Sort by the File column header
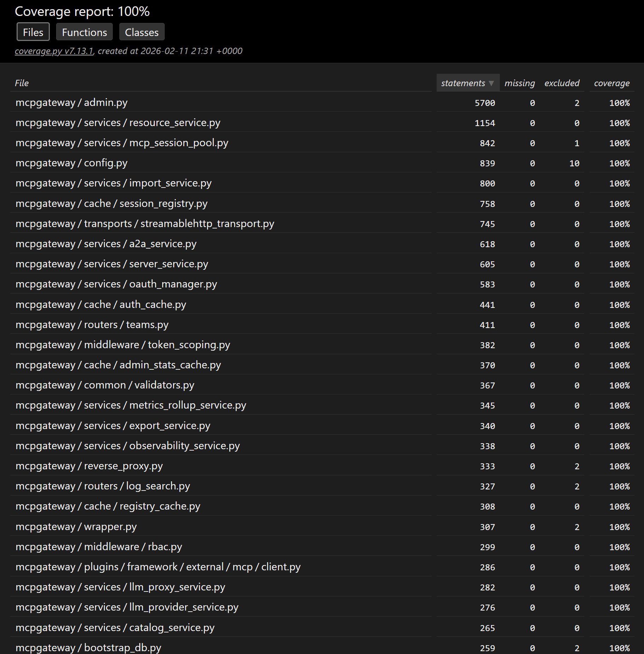This screenshot has height=654, width=644. click(x=22, y=83)
